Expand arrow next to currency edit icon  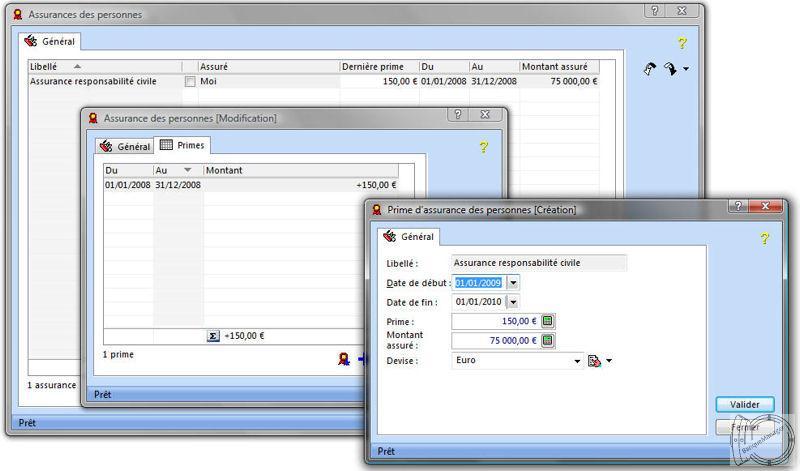click(x=608, y=361)
